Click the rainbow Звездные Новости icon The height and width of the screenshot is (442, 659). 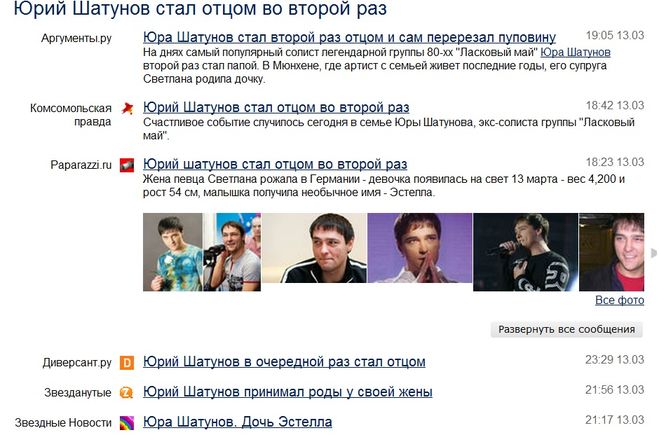127,423
